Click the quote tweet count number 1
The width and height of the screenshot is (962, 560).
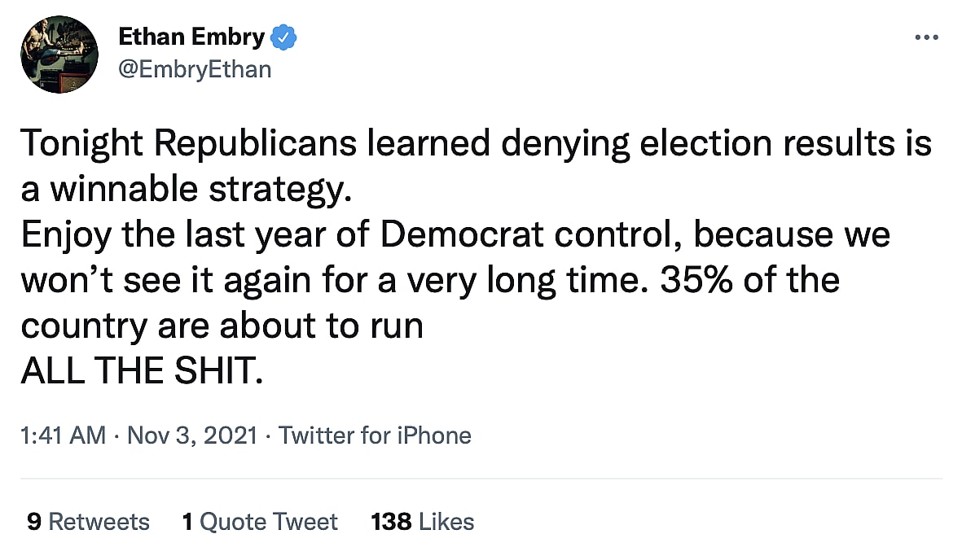pos(187,521)
